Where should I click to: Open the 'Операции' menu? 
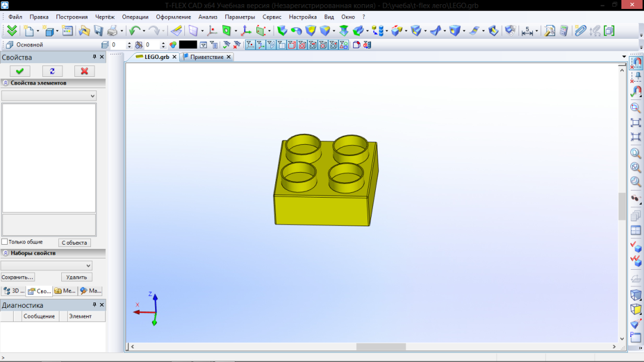[x=134, y=17]
